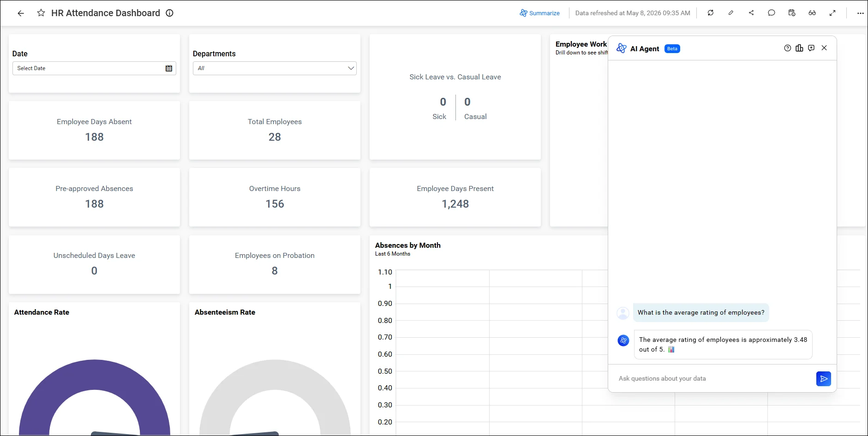Screen dimensions: 868x436
Task: Focus the Ask questions about your data field
Action: [714, 379]
